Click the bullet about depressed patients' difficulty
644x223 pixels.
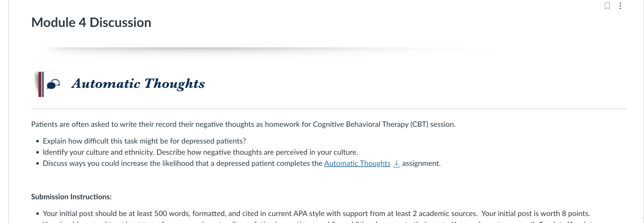(x=144, y=141)
